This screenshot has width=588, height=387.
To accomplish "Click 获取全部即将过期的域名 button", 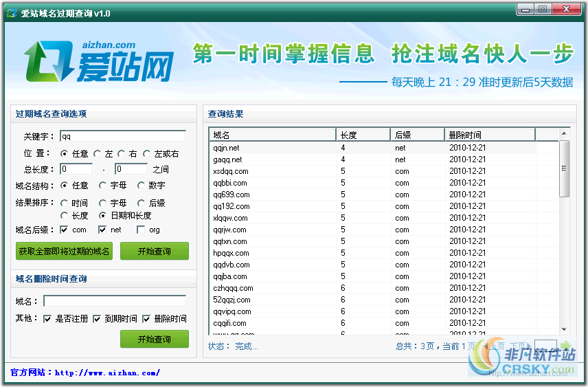I will (64, 251).
